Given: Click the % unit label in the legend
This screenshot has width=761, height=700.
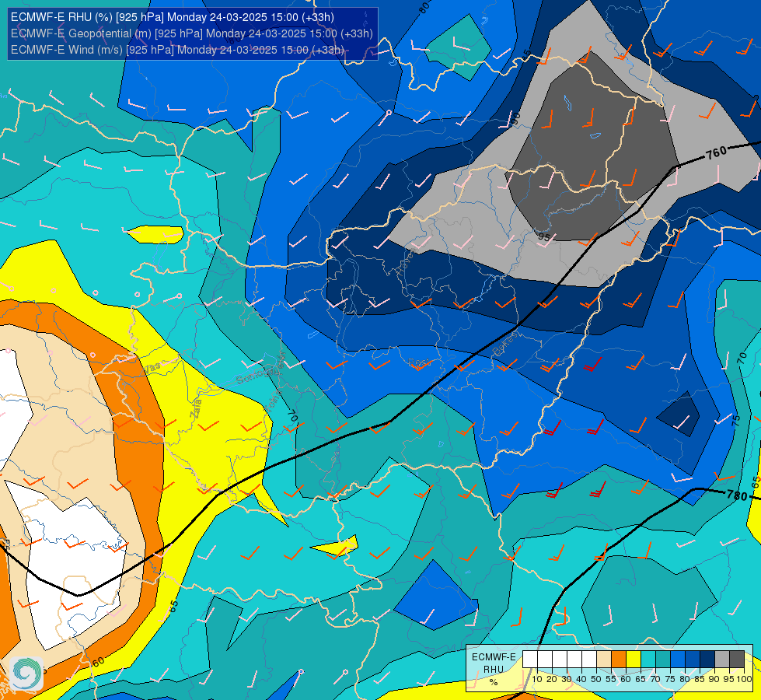Looking at the screenshot, I should pyautogui.click(x=494, y=682).
